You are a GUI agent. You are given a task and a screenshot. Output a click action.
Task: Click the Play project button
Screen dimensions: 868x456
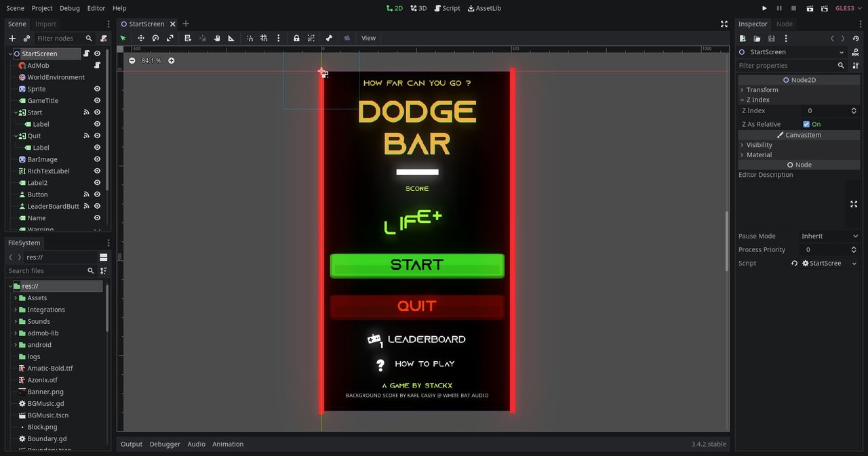point(764,8)
